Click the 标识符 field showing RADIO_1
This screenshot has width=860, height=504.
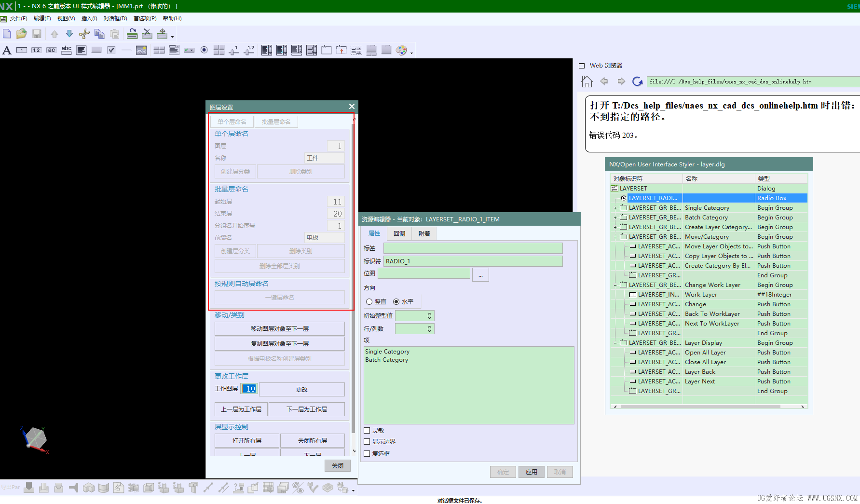coord(473,261)
